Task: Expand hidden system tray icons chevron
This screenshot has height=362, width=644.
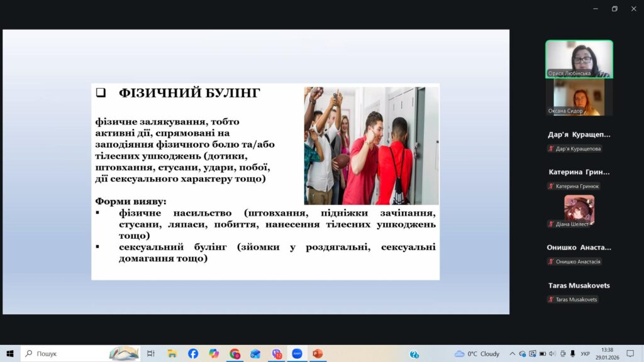Action: 512,354
